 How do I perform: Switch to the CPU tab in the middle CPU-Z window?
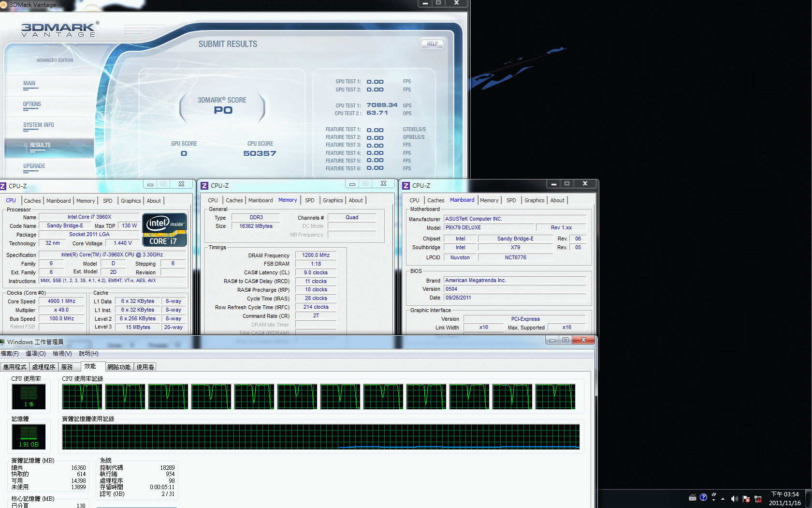coord(213,200)
